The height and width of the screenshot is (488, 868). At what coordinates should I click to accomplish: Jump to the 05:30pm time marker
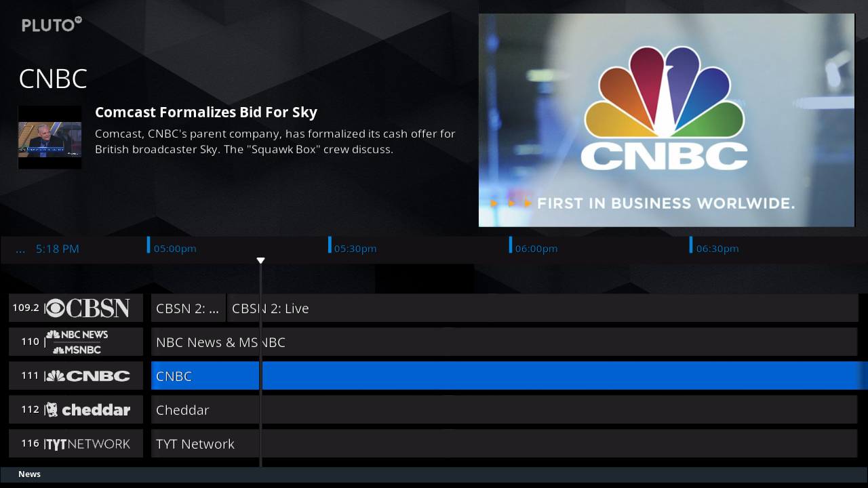point(355,249)
